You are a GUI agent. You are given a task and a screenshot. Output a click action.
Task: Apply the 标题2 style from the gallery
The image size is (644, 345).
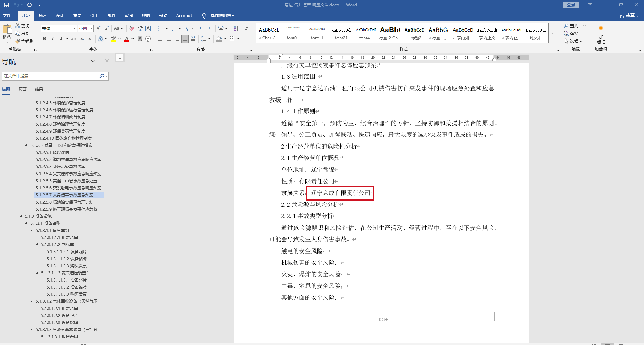[414, 33]
